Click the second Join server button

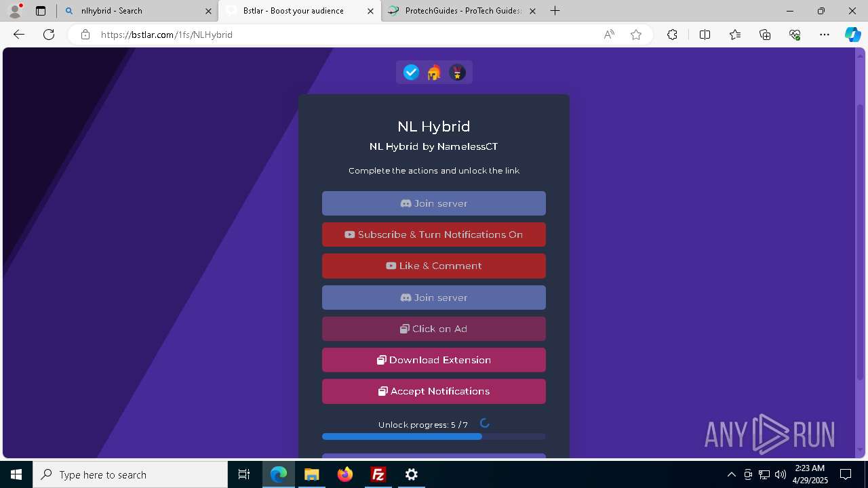434,298
